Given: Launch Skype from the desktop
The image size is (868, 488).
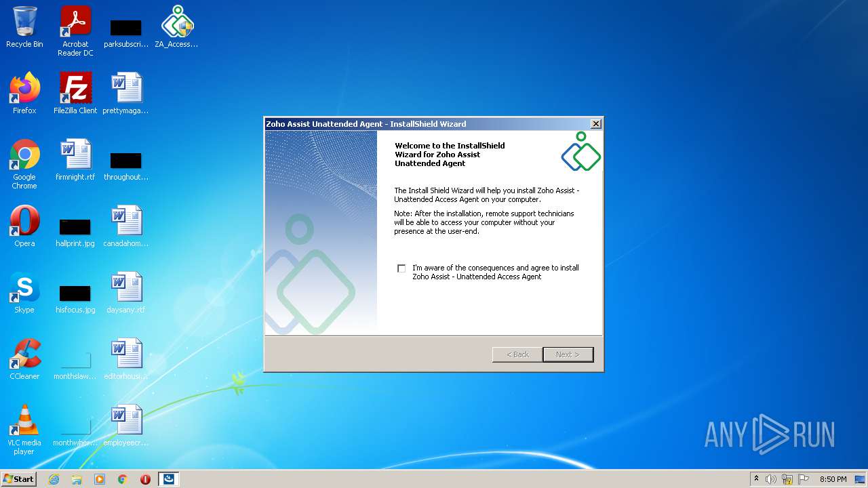Looking at the screenshot, I should click(24, 293).
